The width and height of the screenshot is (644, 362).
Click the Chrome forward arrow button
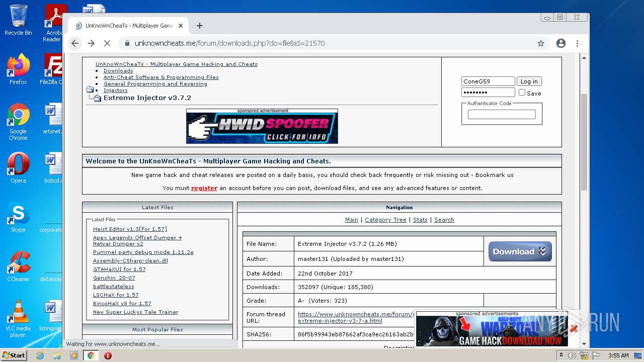point(91,43)
